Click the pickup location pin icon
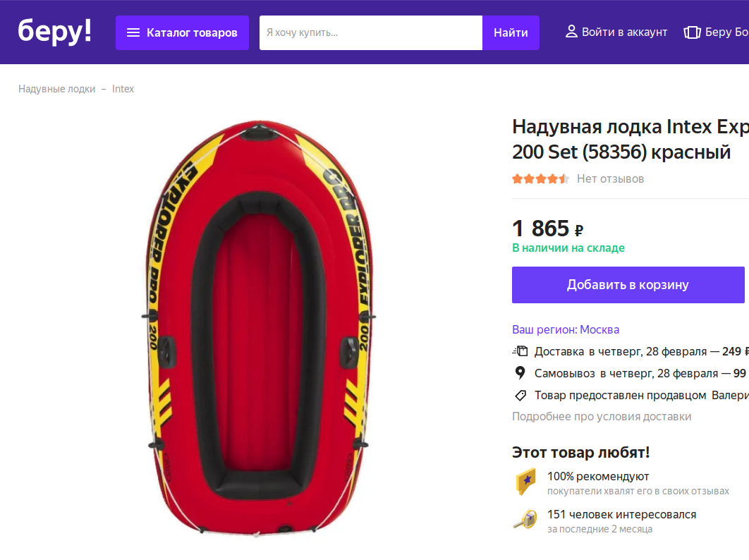The height and width of the screenshot is (560, 749). click(x=520, y=373)
